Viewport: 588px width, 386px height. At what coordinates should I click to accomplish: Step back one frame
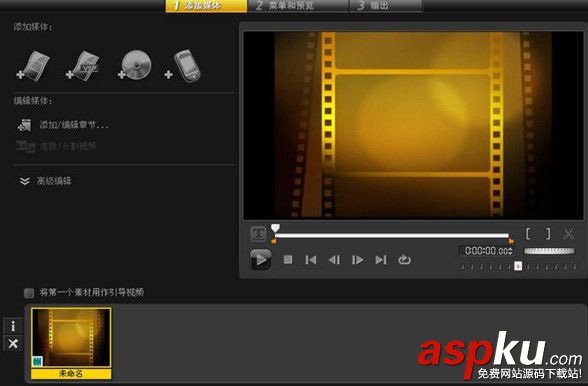[334, 260]
